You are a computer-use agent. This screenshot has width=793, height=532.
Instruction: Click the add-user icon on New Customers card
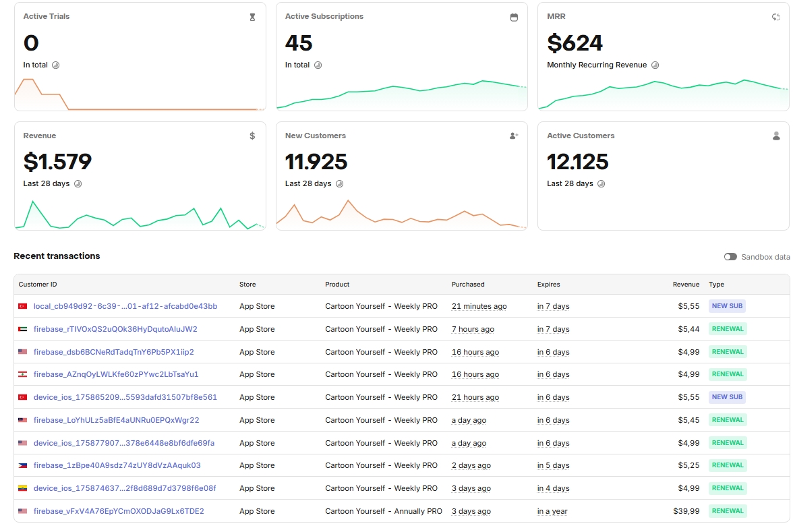(x=514, y=136)
